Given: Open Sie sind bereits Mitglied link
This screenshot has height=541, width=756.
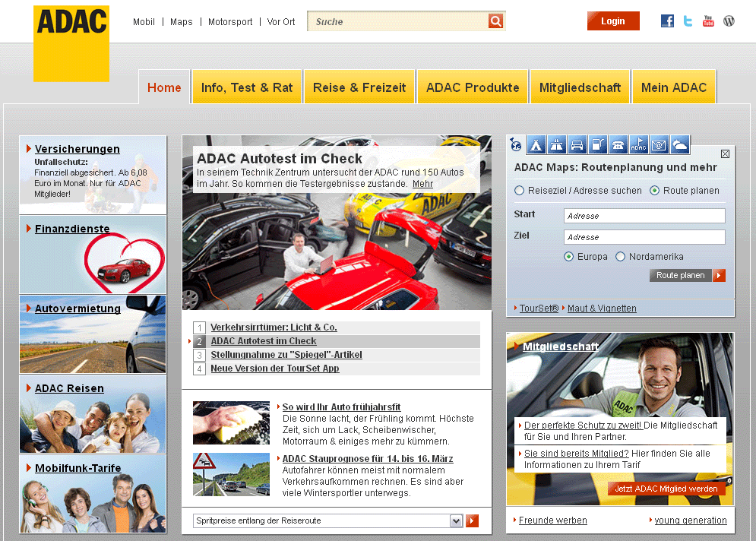Looking at the screenshot, I should click(x=576, y=454).
